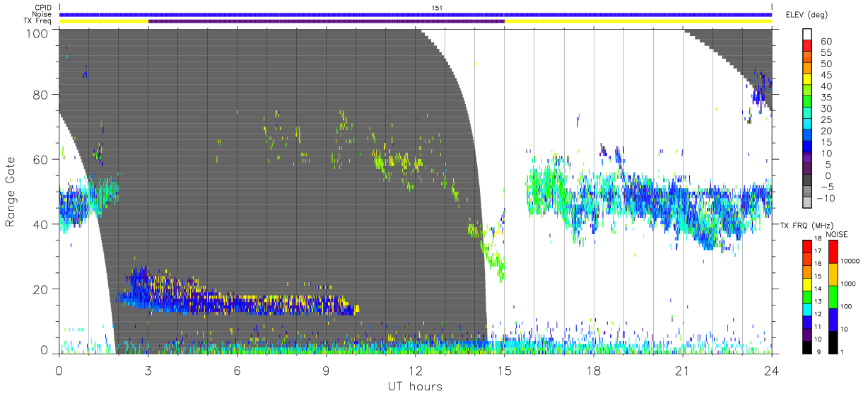Click the blue Noise strip above the plot
The image size is (868, 401).
point(416,14)
